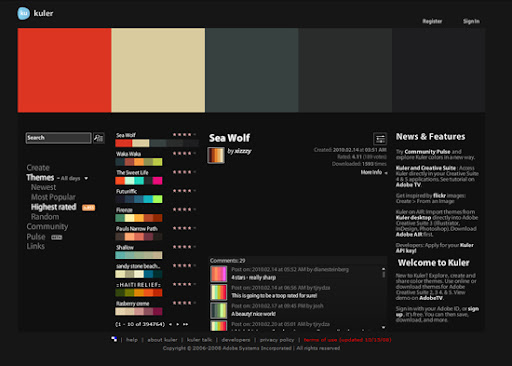
Task: Go to next page of themes arrow
Action: click(x=178, y=324)
